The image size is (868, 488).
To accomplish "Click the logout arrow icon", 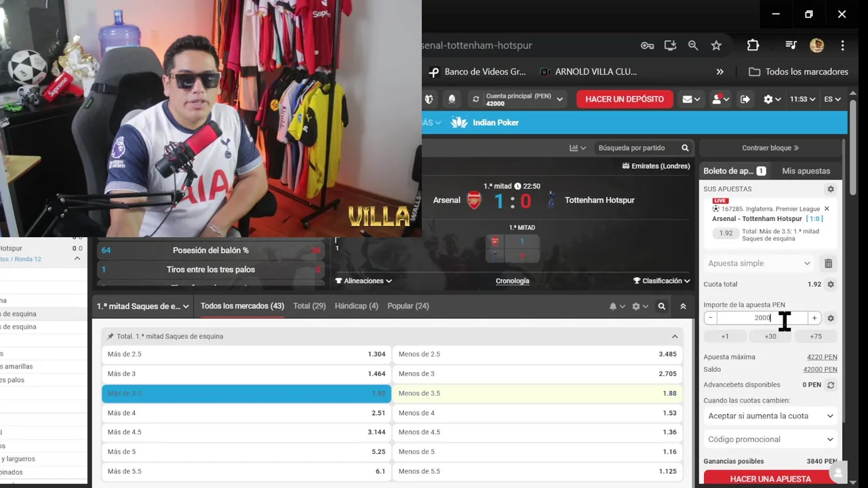I will pyautogui.click(x=745, y=99).
